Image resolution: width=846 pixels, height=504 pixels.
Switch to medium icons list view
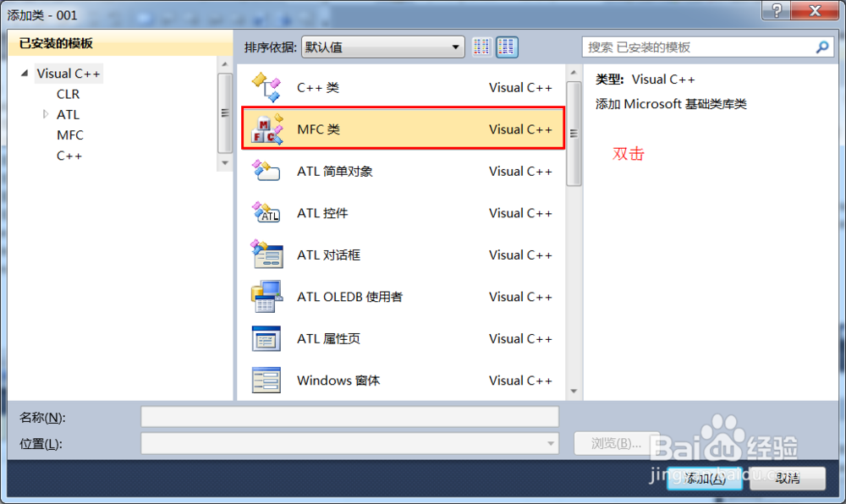(x=507, y=47)
